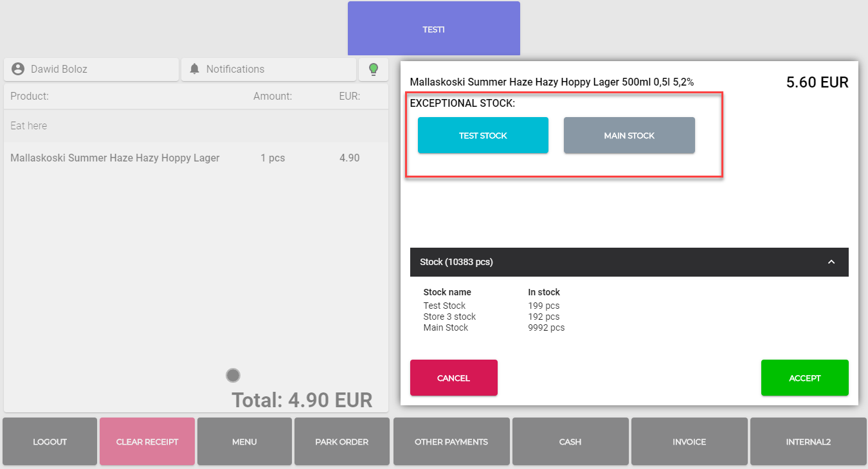Select the TEST STOCK option

pyautogui.click(x=483, y=135)
